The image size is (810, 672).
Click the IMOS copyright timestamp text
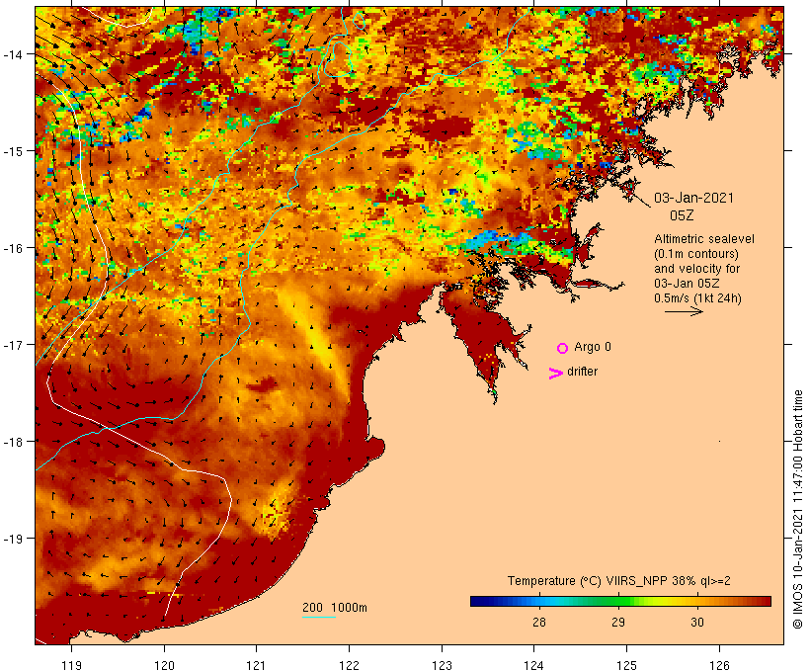coord(797,509)
